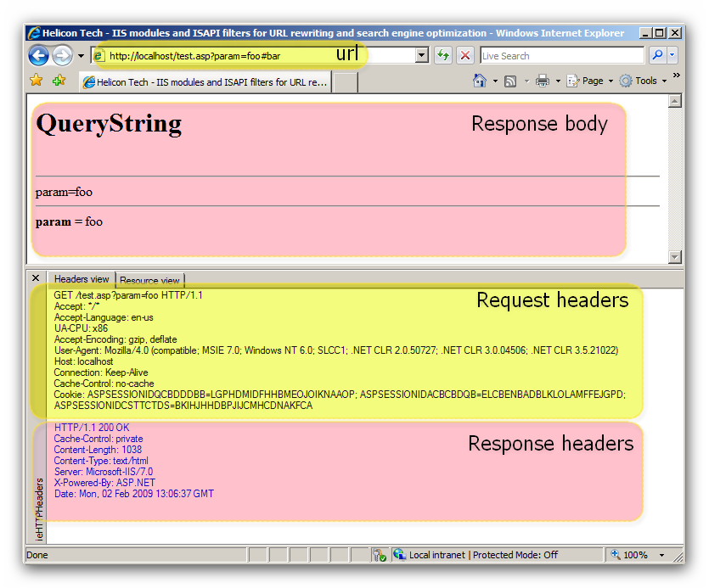Click inside the Live Search field
Image resolution: width=709 pixels, height=588 pixels.
pyautogui.click(x=560, y=56)
